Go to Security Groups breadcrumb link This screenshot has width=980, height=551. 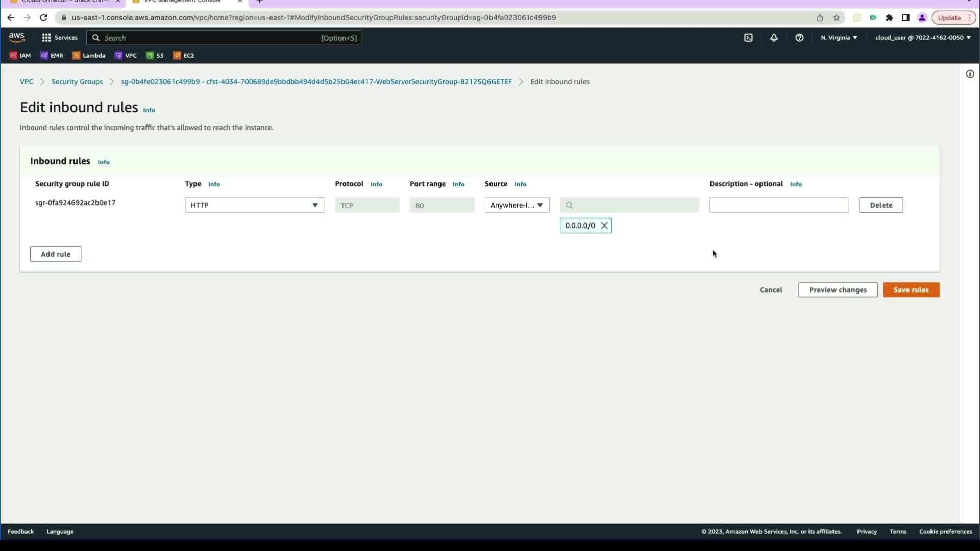tap(77, 82)
